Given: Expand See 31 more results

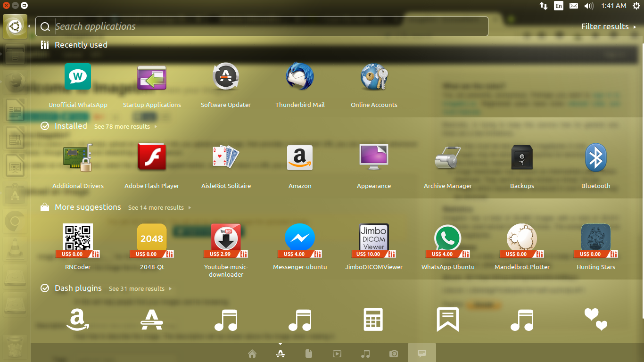Looking at the screenshot, I should (x=140, y=288).
